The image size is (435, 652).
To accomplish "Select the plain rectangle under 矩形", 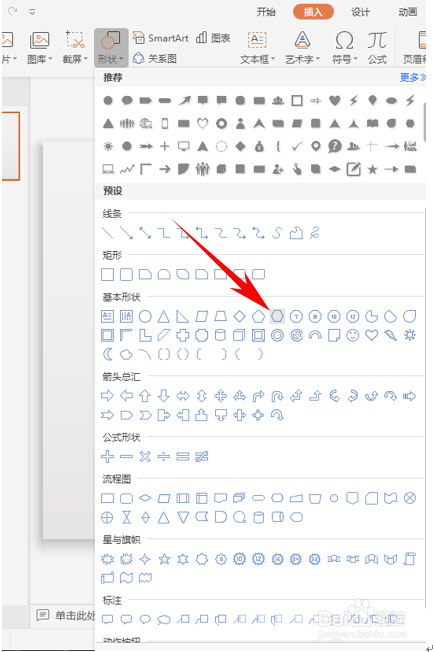I will 108,274.
